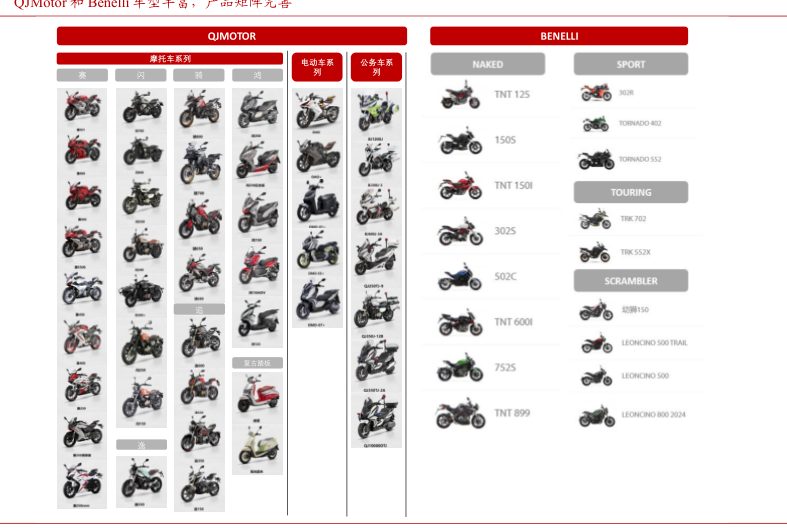Open the BENELLI red header bar
Image resolution: width=787 pixels, height=528 pixels.
559,36
